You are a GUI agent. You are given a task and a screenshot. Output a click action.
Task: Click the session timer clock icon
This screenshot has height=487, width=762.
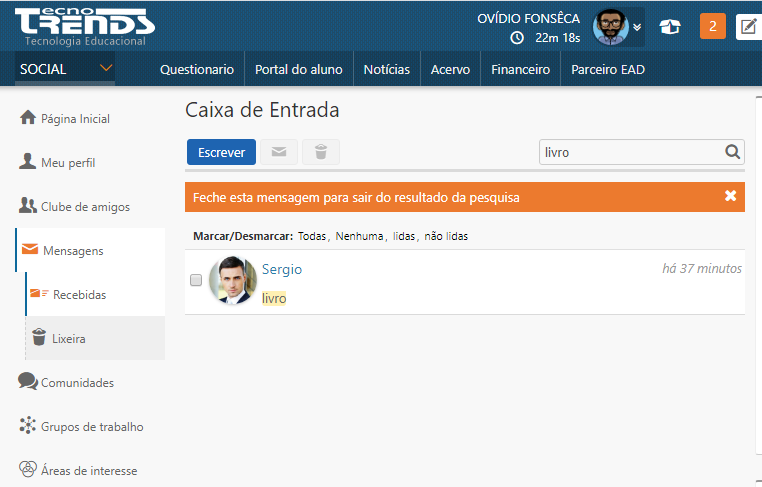[x=517, y=38]
